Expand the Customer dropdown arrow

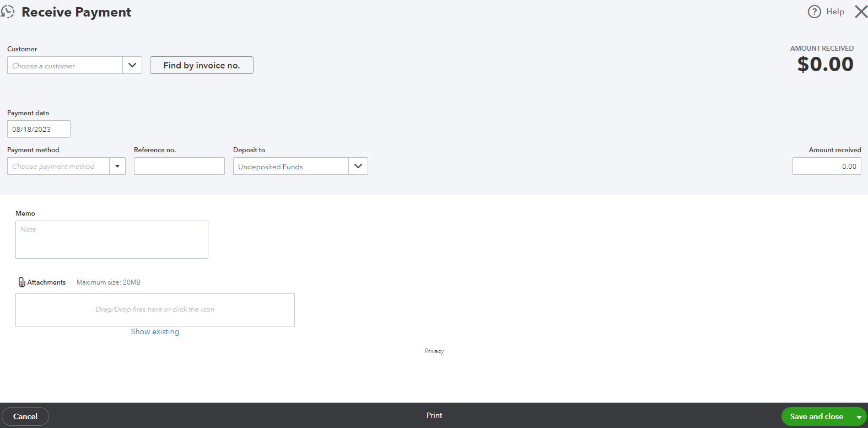point(132,65)
